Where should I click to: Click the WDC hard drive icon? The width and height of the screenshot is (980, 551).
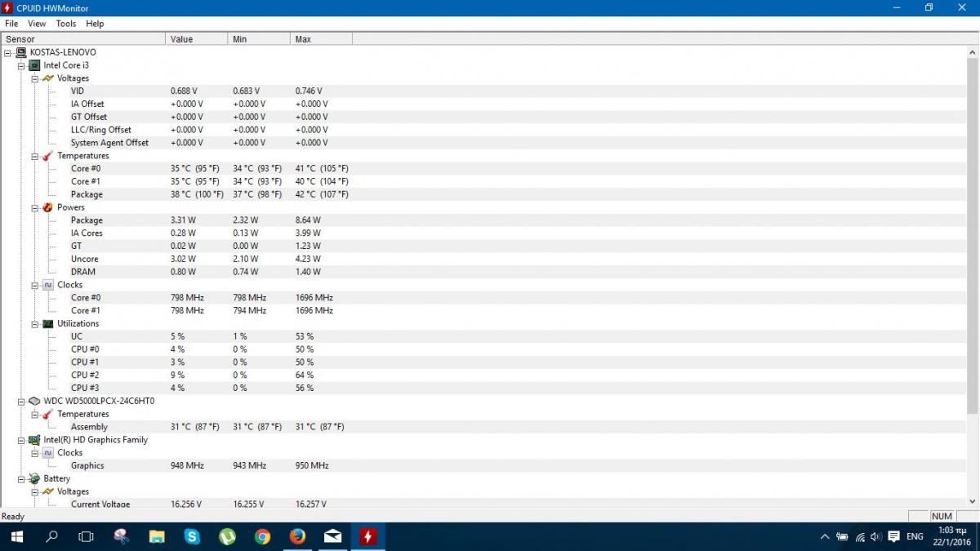click(34, 402)
